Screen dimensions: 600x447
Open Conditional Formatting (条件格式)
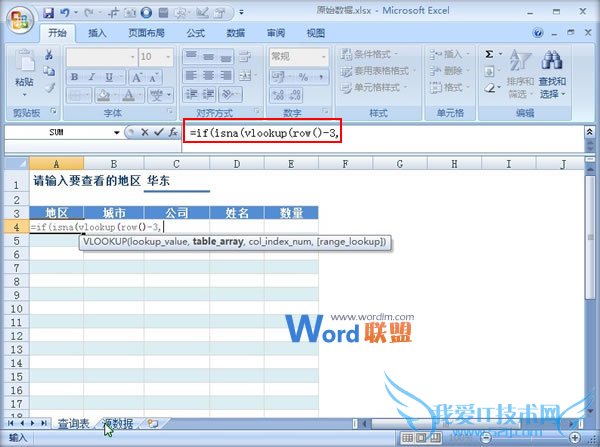(369, 54)
